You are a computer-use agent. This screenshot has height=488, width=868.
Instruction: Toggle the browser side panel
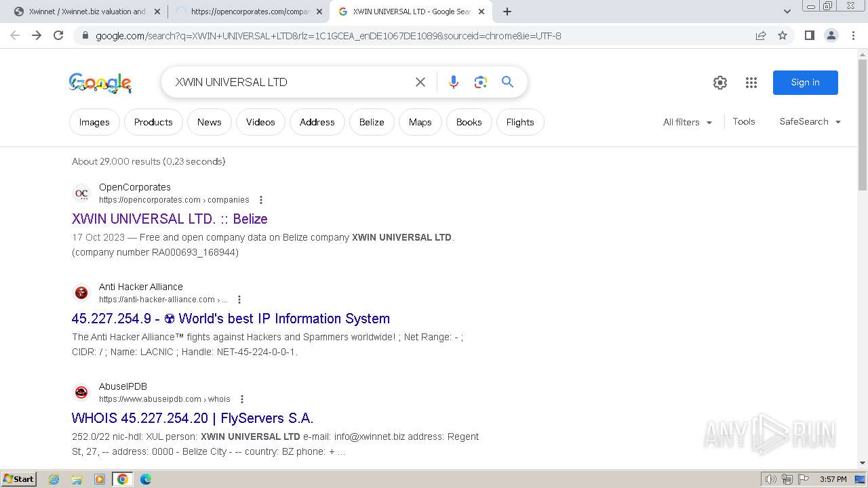810,35
